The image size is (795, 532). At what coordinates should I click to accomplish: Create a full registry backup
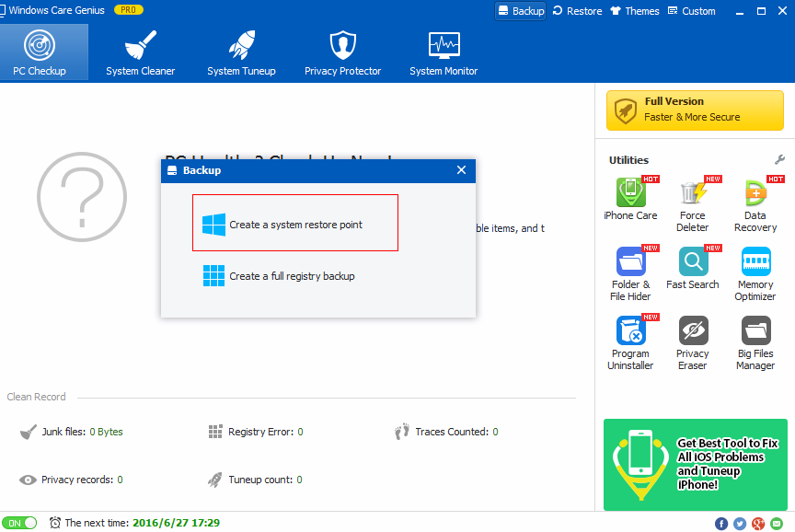point(279,276)
